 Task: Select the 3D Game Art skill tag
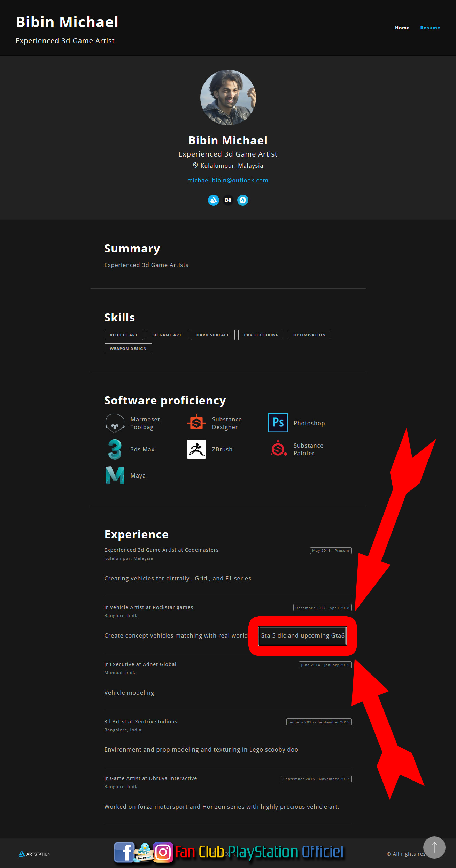click(167, 335)
